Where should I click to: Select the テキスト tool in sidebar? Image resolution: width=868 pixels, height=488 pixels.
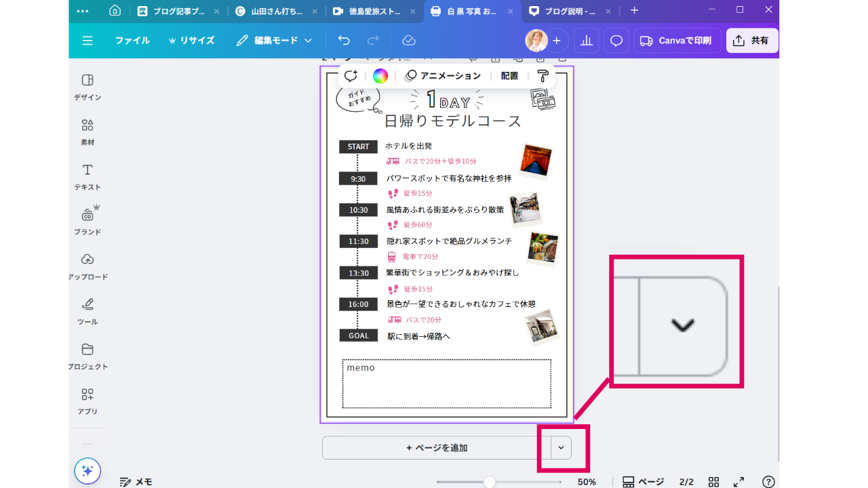(87, 176)
